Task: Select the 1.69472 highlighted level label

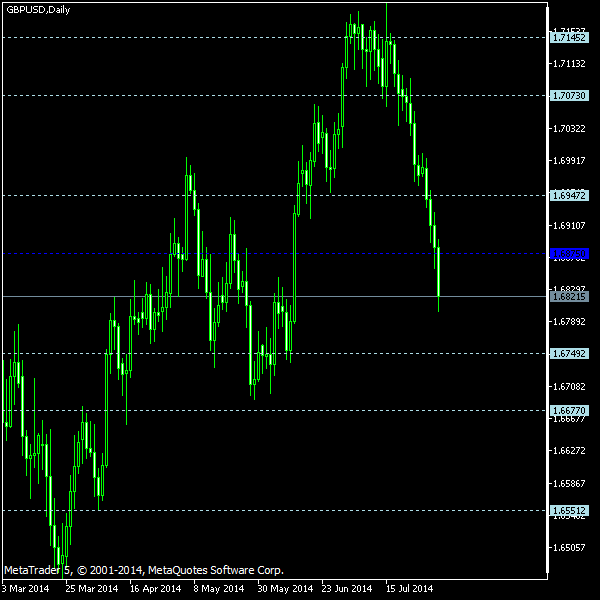Action: 569,196
